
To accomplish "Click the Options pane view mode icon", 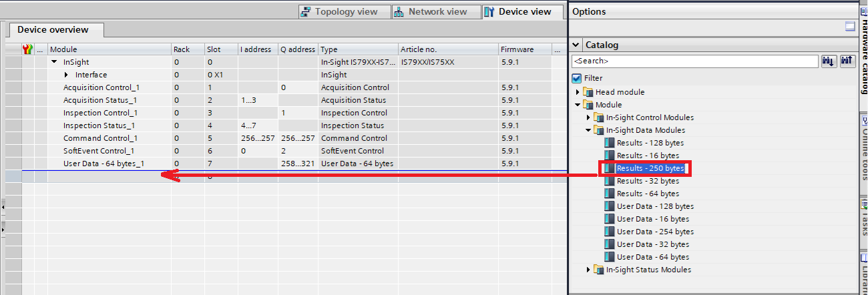I will tap(850, 27).
